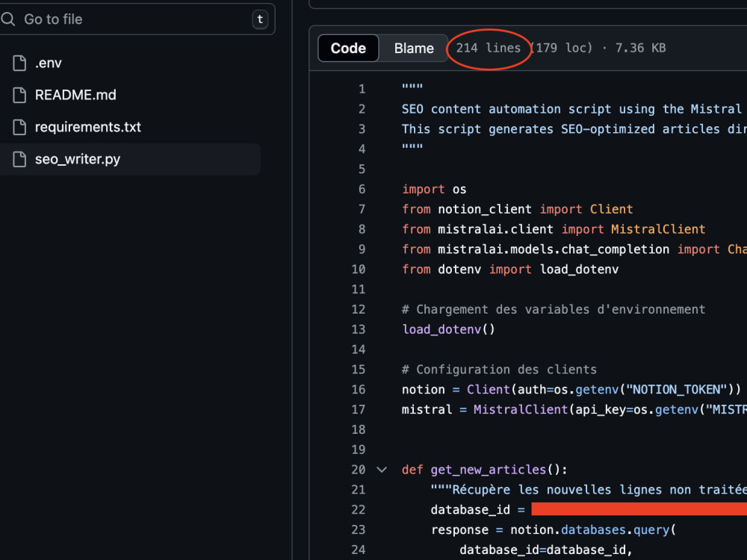Click the file icon next to requirements.txt
Image resolution: width=747 pixels, height=560 pixels.
click(x=19, y=127)
